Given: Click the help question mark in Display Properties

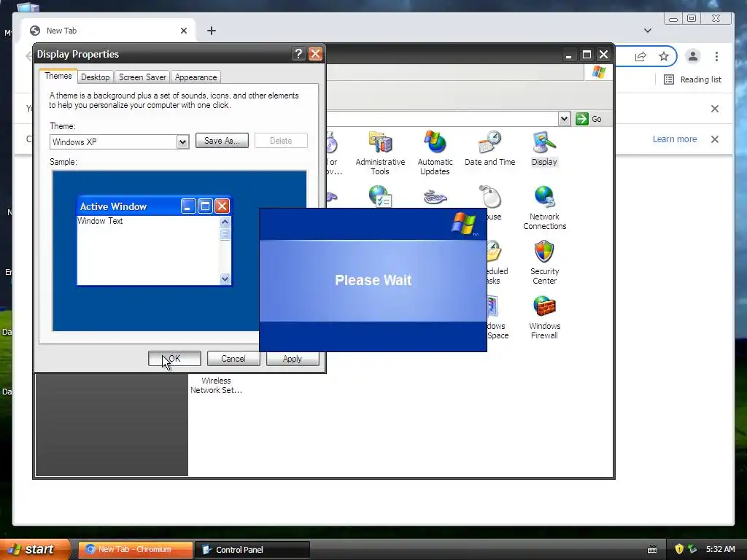Looking at the screenshot, I should [x=298, y=54].
